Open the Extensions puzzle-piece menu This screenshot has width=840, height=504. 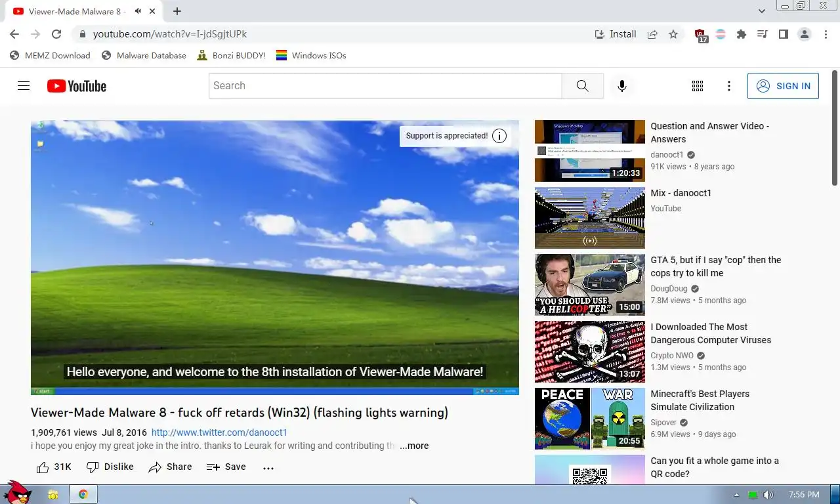point(742,34)
